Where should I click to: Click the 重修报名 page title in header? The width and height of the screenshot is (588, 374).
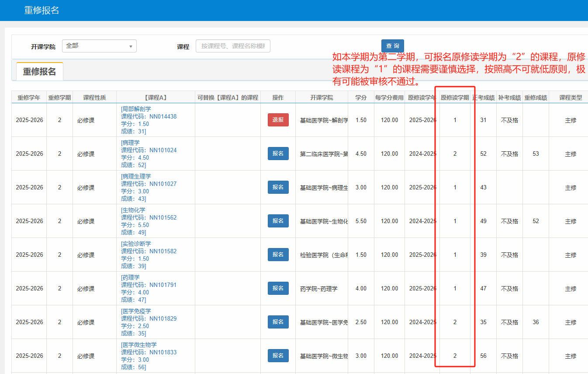(x=42, y=10)
